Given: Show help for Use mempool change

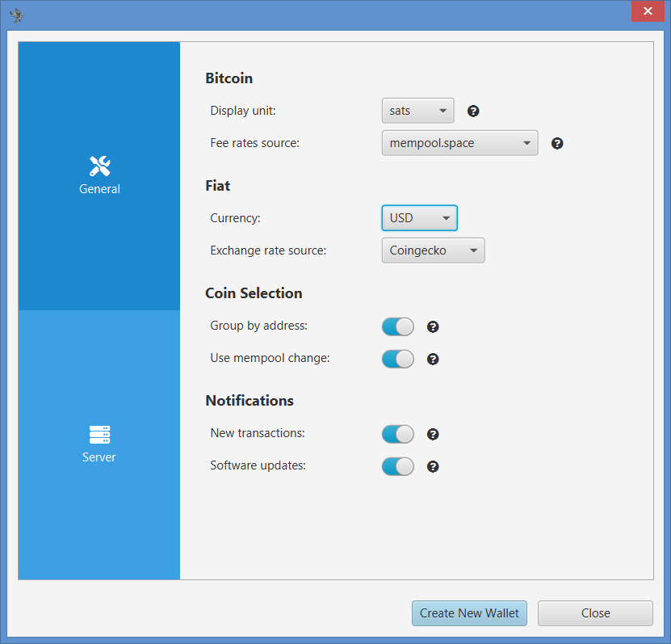Looking at the screenshot, I should 433,359.
